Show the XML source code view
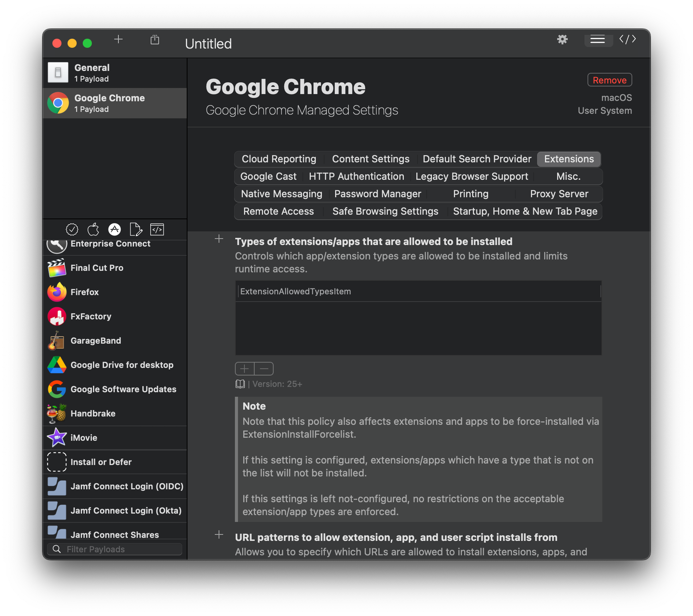The width and height of the screenshot is (693, 616). click(627, 39)
